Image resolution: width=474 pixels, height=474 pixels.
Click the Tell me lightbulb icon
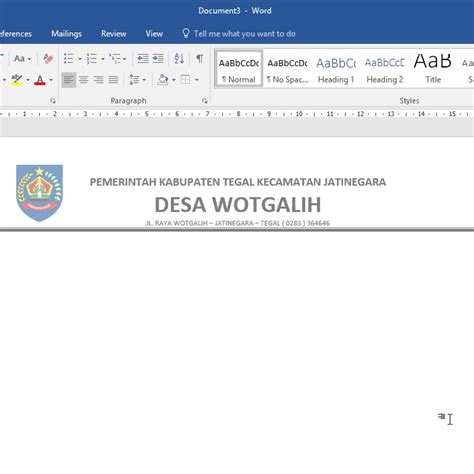[186, 33]
